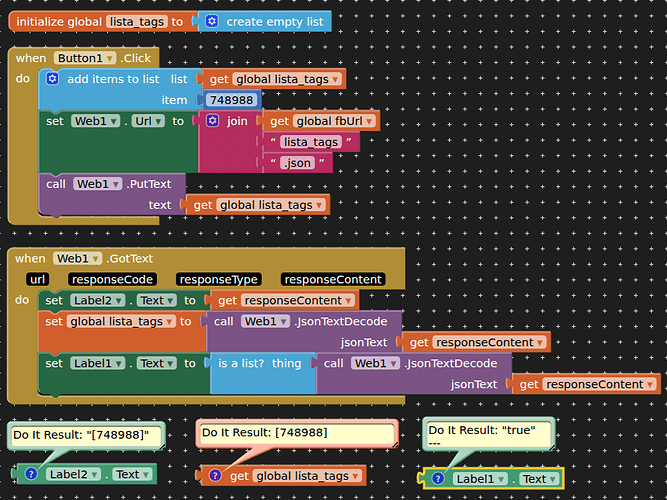667x500 pixels.
Task: Click the 748988 number field
Action: pyautogui.click(x=231, y=100)
